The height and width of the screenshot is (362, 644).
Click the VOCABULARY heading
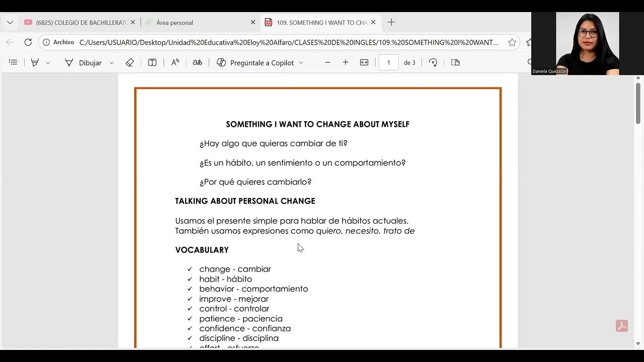point(202,250)
